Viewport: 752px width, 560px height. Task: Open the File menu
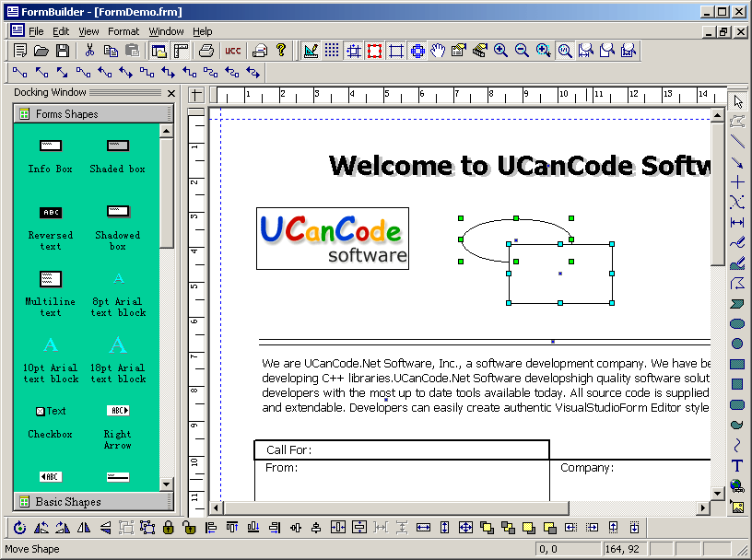click(x=36, y=31)
